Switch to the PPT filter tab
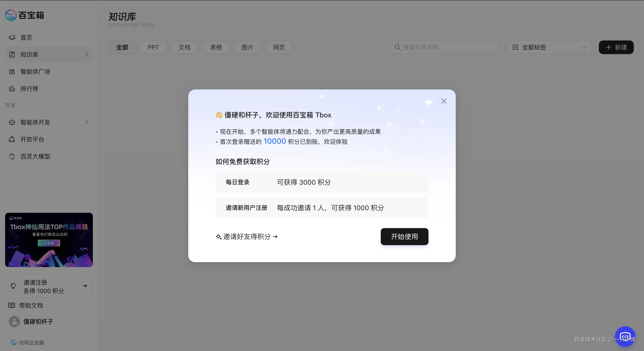644x351 pixels. (153, 47)
